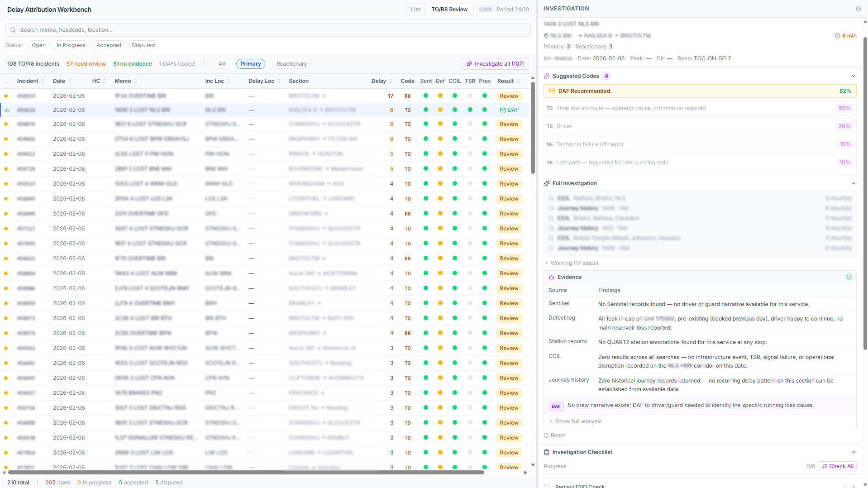The image size is (868, 488).
Task: Click the Reset circular arrow icon
Action: pos(546,435)
